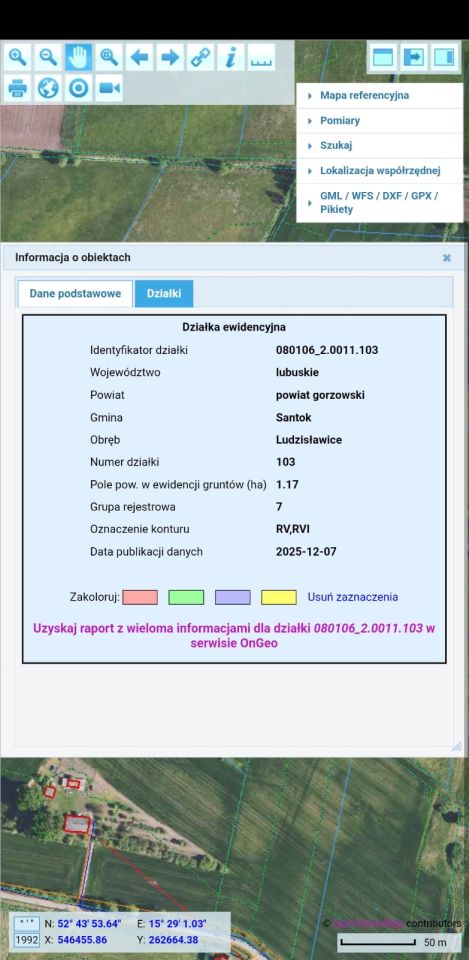Select the zoom out magnifier tool
Screen dimensions: 469x960
pyautogui.click(x=48, y=58)
